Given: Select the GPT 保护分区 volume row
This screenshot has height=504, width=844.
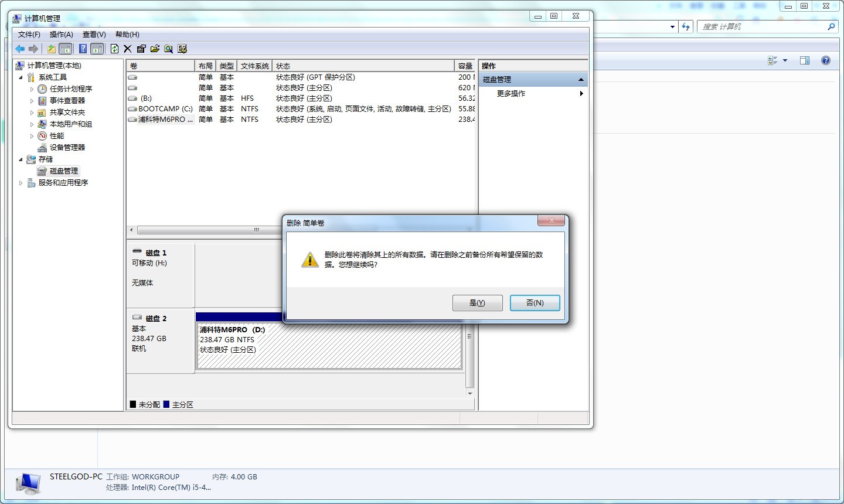Looking at the screenshot, I should click(301, 77).
